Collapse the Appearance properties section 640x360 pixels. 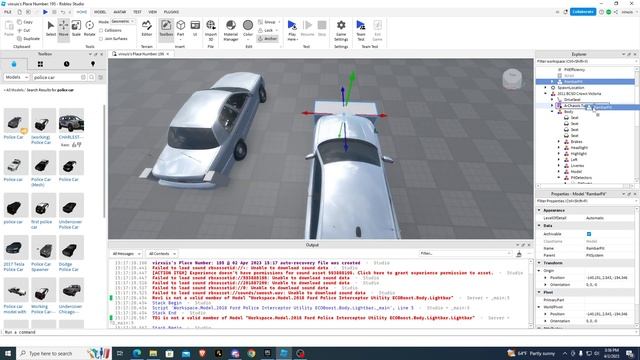click(x=539, y=210)
